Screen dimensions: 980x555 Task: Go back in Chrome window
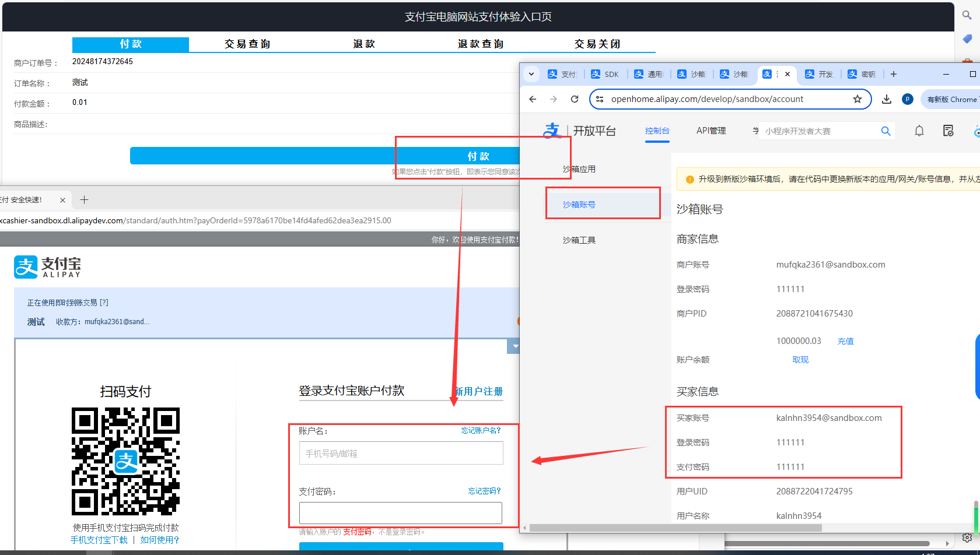(x=533, y=99)
